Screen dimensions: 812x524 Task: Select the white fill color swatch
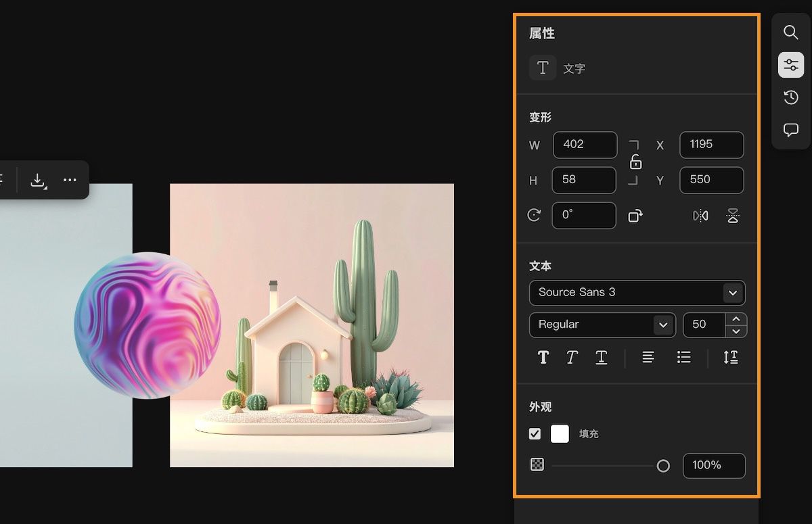(x=560, y=433)
